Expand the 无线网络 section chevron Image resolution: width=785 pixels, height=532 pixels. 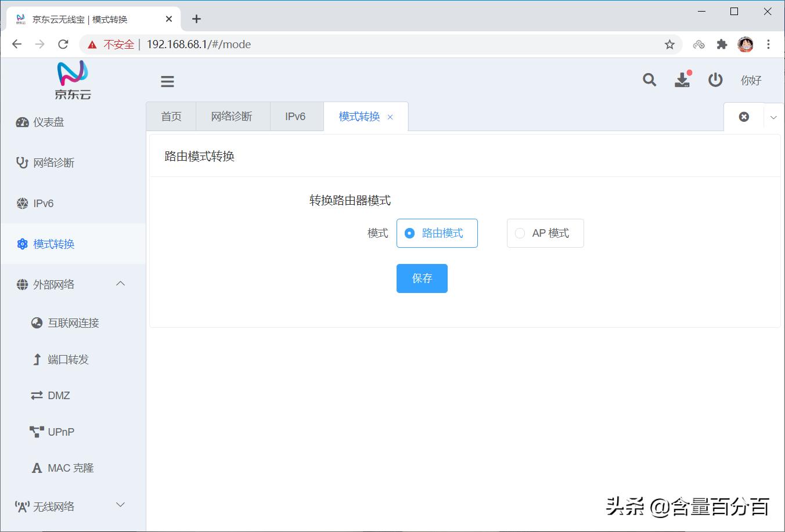(120, 505)
